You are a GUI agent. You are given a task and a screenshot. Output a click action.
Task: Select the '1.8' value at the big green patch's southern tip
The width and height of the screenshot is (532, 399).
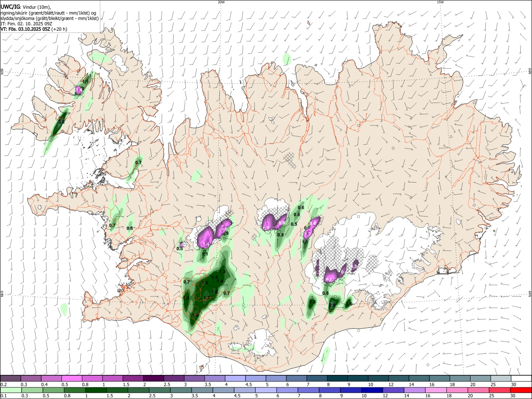pyautogui.click(x=196, y=315)
